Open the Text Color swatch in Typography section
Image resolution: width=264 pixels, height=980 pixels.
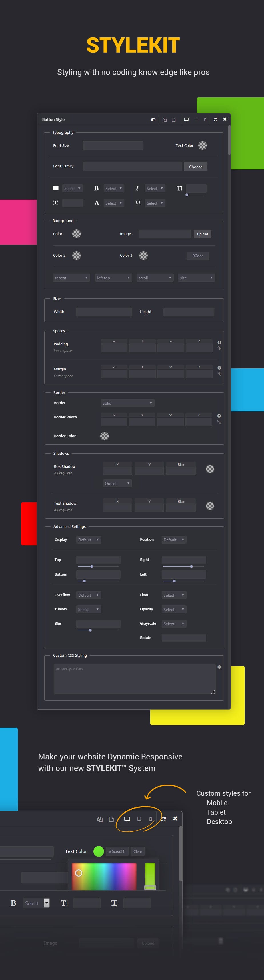(203, 145)
